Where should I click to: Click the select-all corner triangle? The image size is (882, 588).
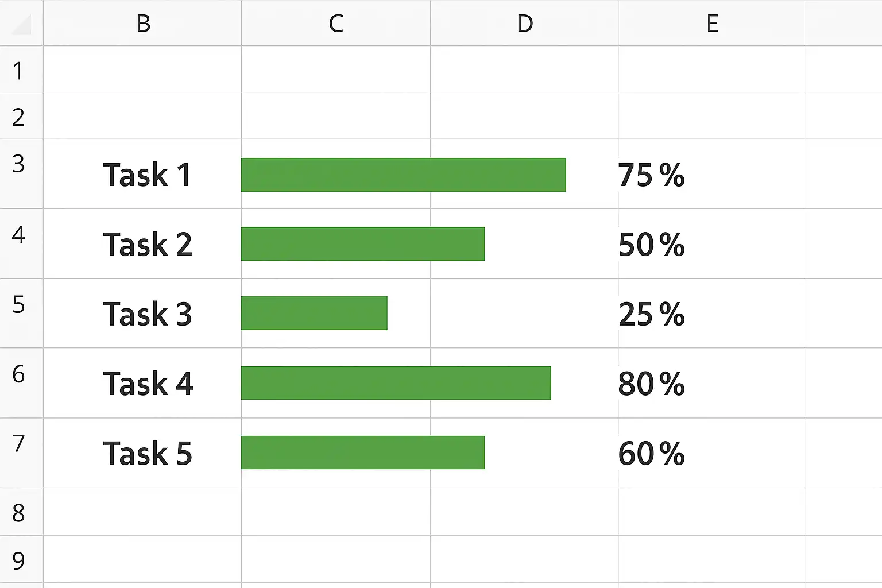22,24
